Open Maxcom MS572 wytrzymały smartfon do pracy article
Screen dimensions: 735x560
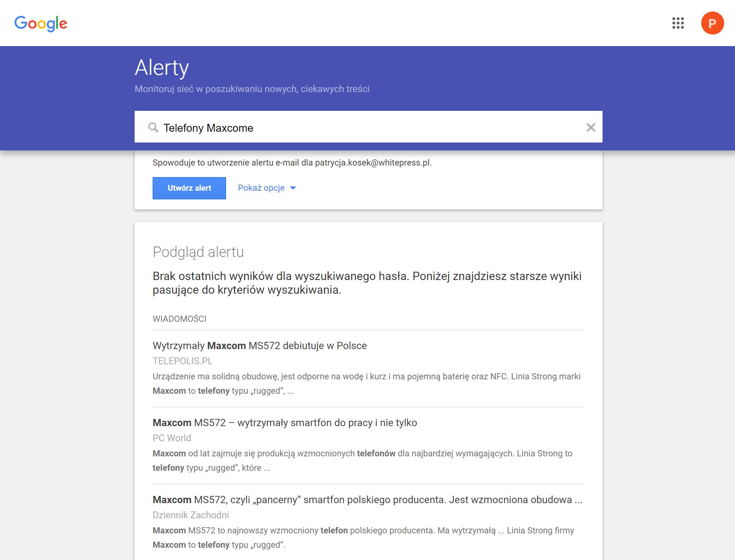(x=285, y=423)
